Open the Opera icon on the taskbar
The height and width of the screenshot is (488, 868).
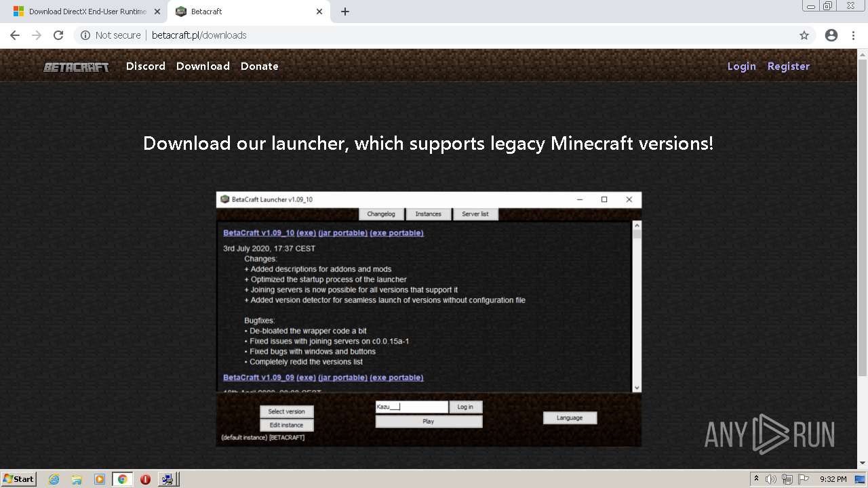pos(145,479)
